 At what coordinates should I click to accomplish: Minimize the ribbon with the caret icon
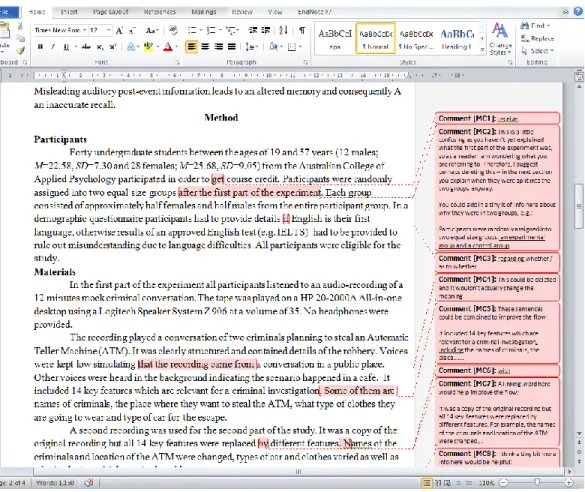tap(566, 12)
